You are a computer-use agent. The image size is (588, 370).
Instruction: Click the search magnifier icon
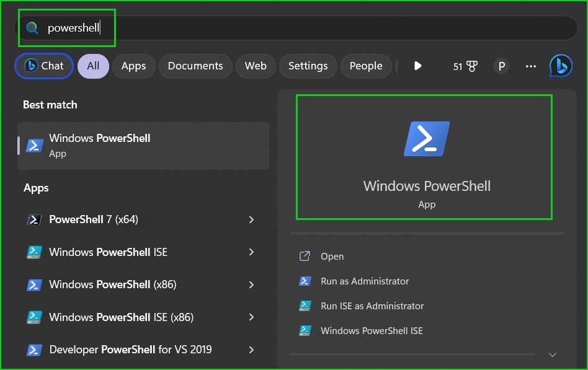coord(32,28)
